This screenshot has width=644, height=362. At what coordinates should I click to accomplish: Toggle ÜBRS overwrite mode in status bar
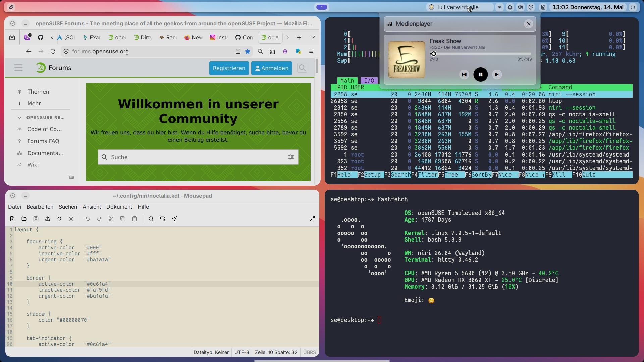[x=309, y=352]
